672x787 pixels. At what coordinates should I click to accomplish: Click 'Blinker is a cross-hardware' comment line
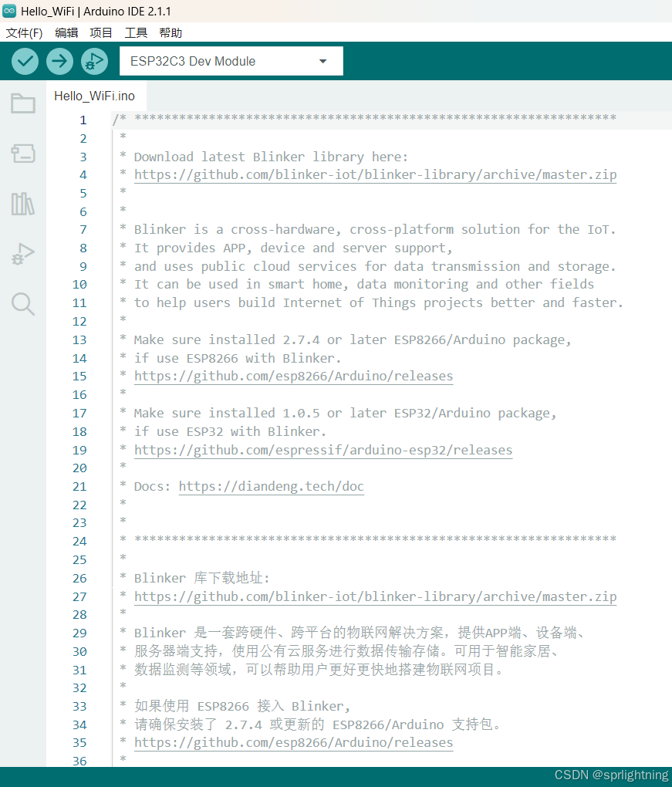(374, 229)
